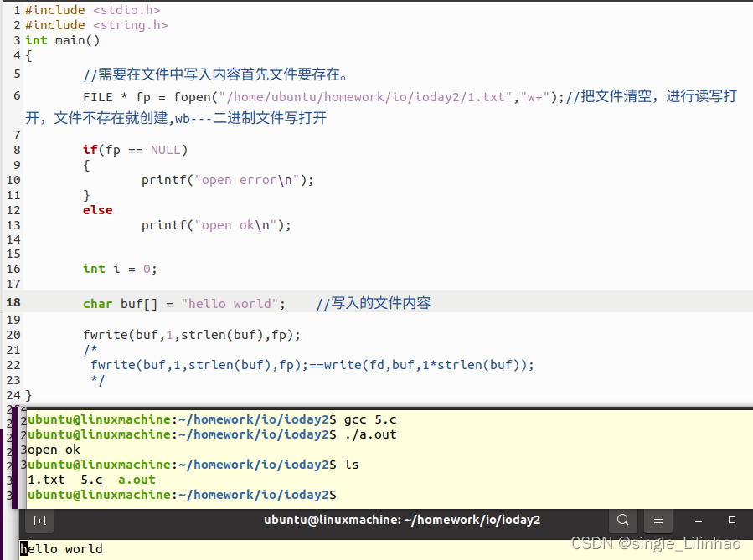Click line number 24 in gutter
Viewport: 753px width, 560px height.
click(13, 395)
